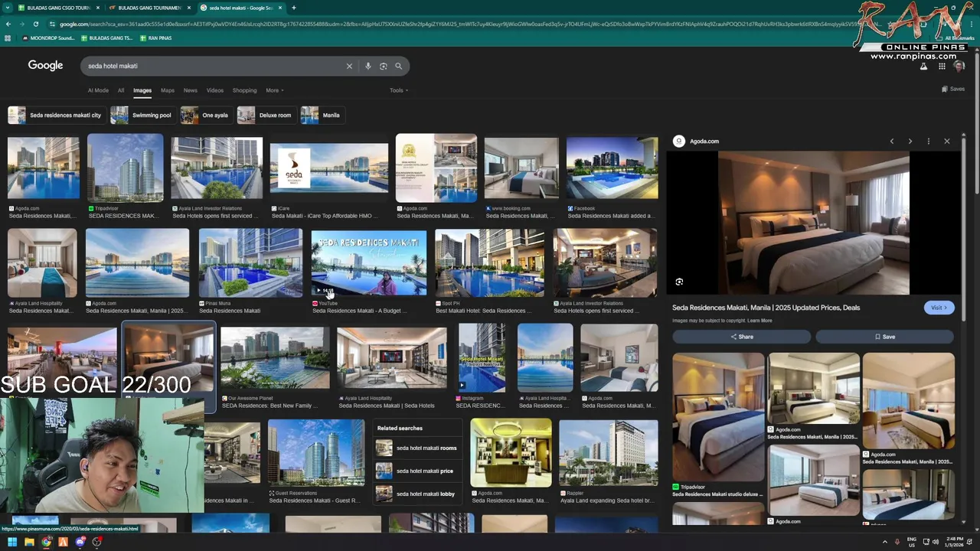The height and width of the screenshot is (551, 980).
Task: Open File Explorer from the taskbar
Action: coord(29,542)
